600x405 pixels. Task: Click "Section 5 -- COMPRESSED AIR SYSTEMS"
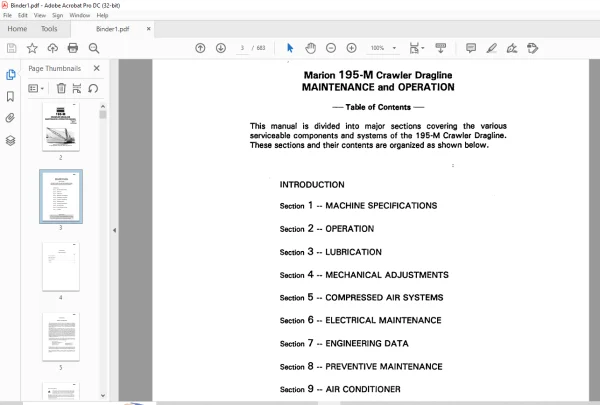coord(361,297)
